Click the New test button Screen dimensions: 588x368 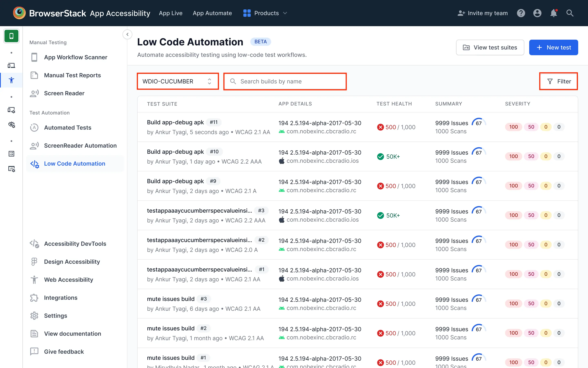tap(553, 47)
